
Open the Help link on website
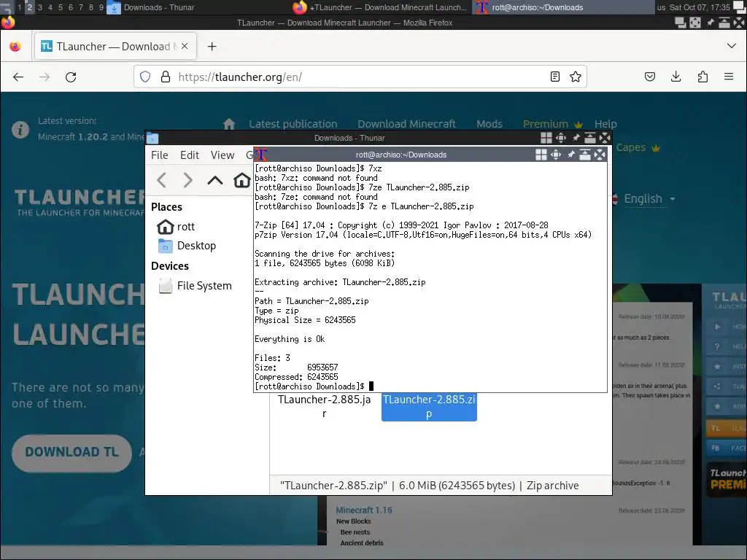point(605,124)
